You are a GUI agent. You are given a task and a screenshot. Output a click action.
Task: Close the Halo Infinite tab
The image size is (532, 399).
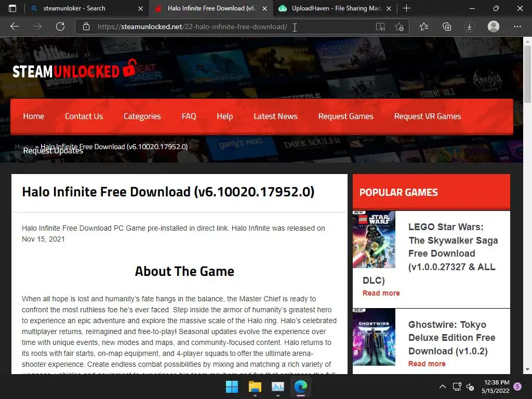(x=265, y=8)
